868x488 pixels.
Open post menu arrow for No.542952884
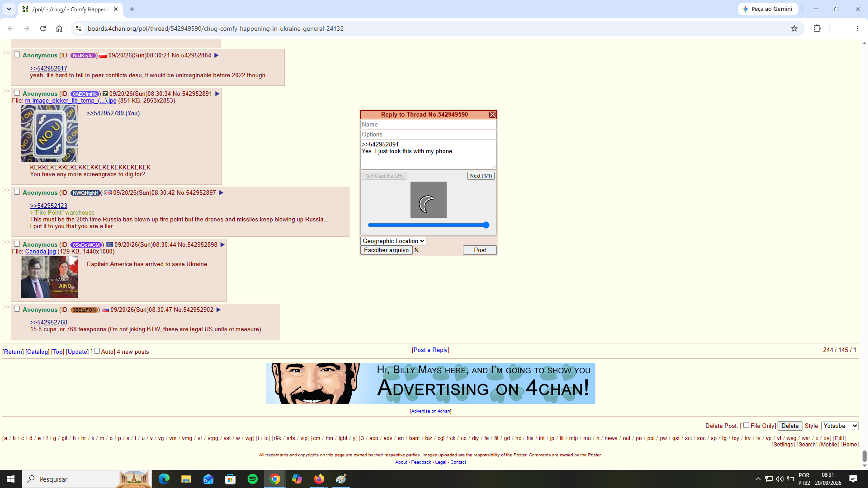(216, 56)
